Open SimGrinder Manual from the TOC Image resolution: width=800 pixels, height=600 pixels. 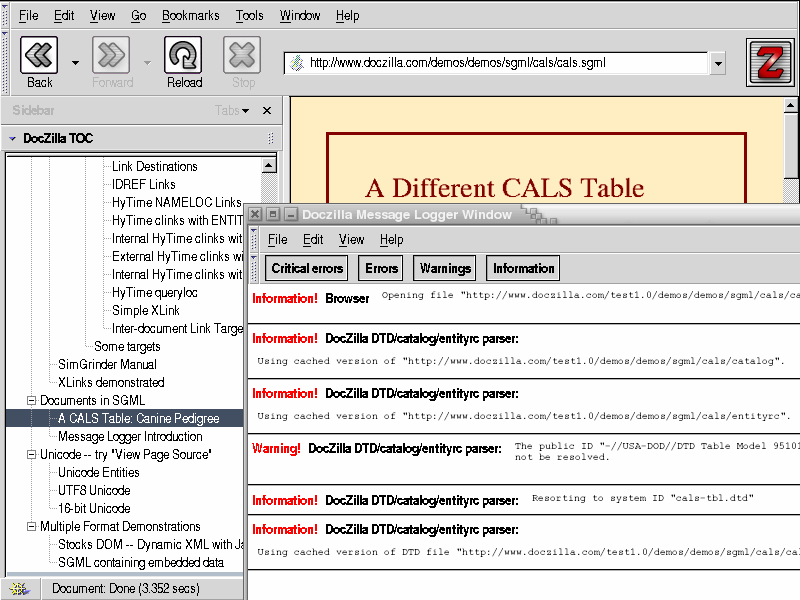(108, 364)
